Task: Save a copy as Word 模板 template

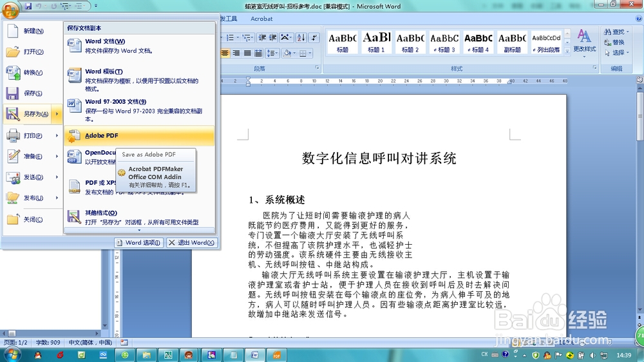Action: (x=139, y=79)
